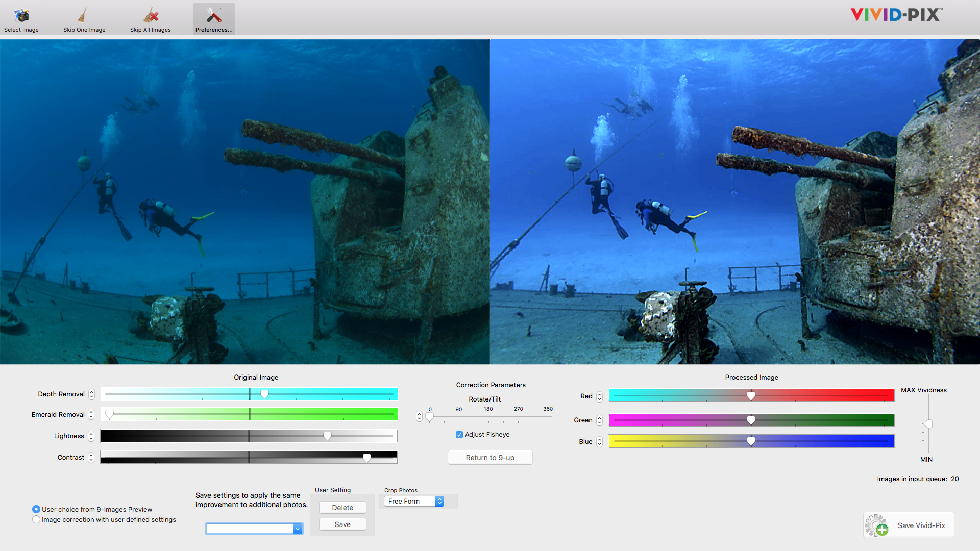Screen dimensions: 980x551
Task: Open Preferences from the tools icon
Action: point(214,16)
